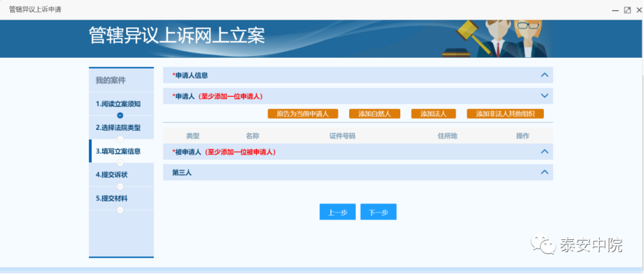Go back with 上一步 button
This screenshot has width=644, height=274.
click(x=337, y=212)
